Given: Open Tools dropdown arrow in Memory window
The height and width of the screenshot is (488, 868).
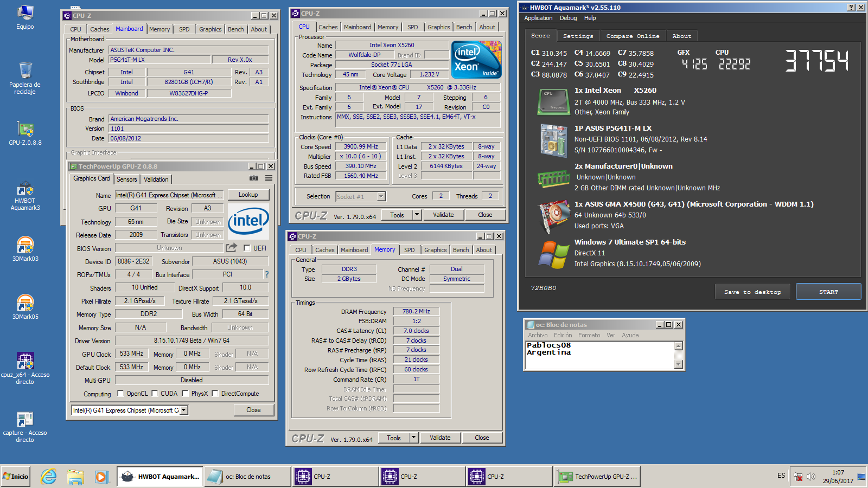Looking at the screenshot, I should click(x=413, y=438).
